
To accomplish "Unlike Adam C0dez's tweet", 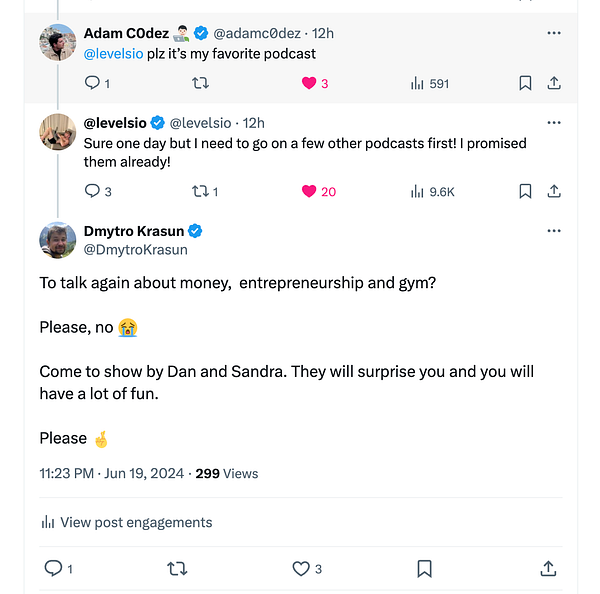I will pos(309,84).
